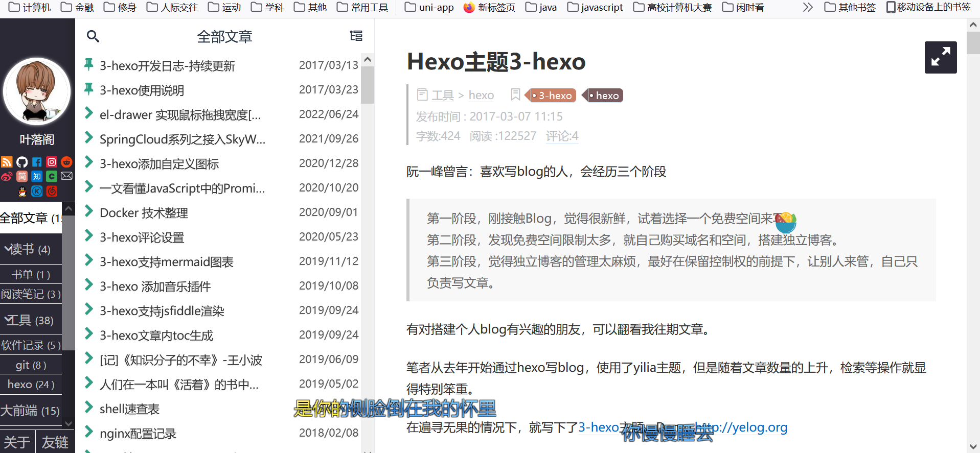Click pin icon beside 3-hexo使用说明
Viewport: 980px width, 453px height.
88,89
